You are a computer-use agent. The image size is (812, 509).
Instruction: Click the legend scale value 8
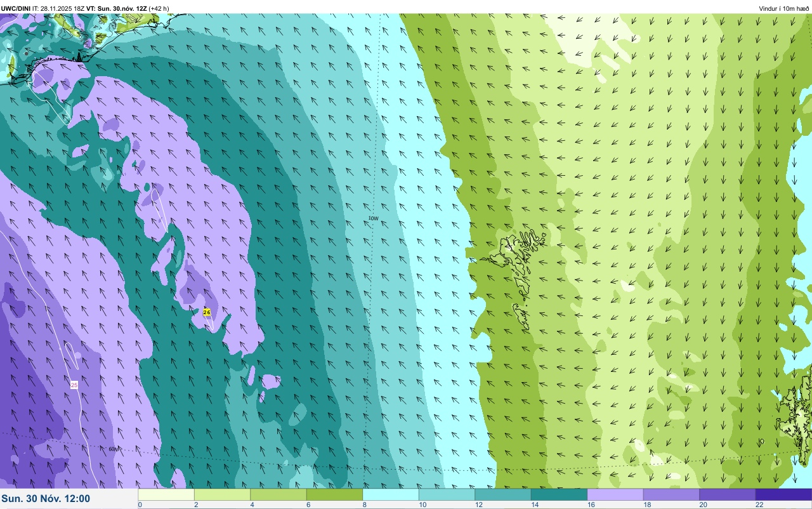[364, 505]
